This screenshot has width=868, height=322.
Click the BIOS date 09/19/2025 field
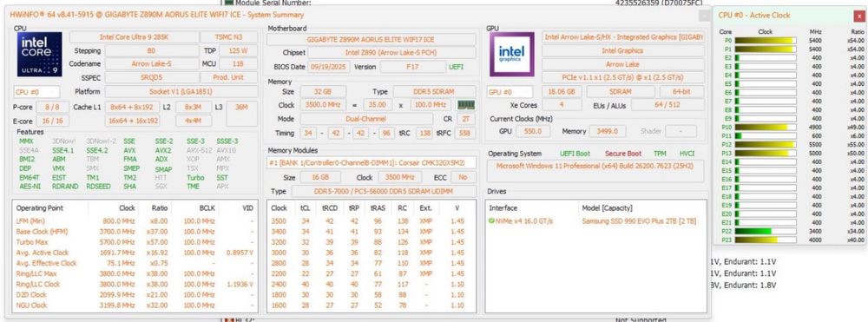(327, 66)
